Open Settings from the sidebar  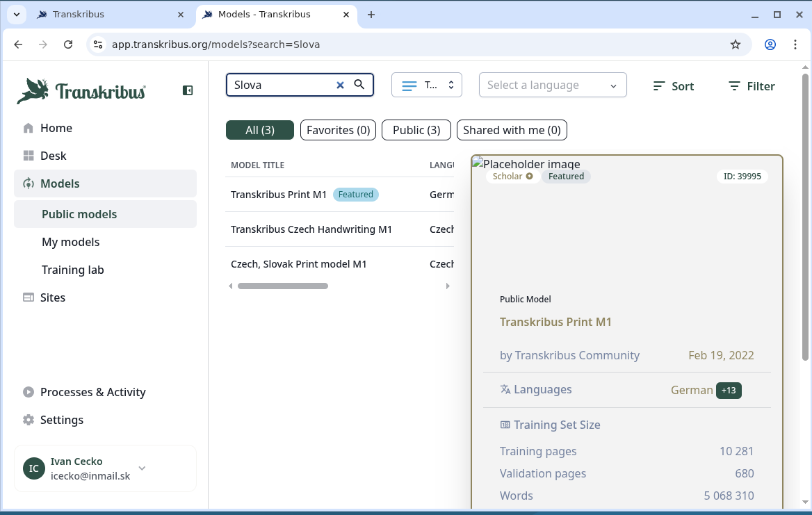[61, 420]
